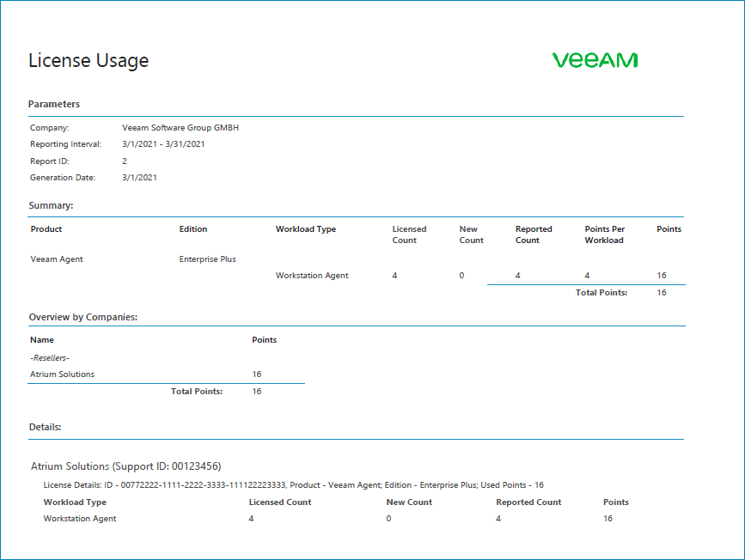Screen dimensions: 745x560
Task: Select Overview total points value 16
Action: (x=257, y=392)
